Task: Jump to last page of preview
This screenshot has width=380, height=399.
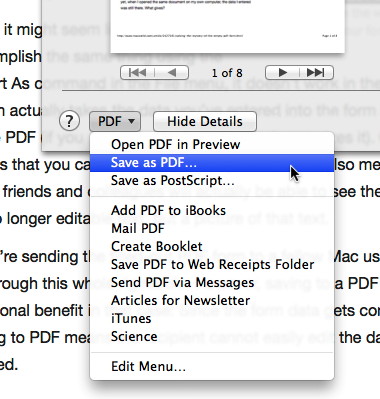Action: (316, 72)
